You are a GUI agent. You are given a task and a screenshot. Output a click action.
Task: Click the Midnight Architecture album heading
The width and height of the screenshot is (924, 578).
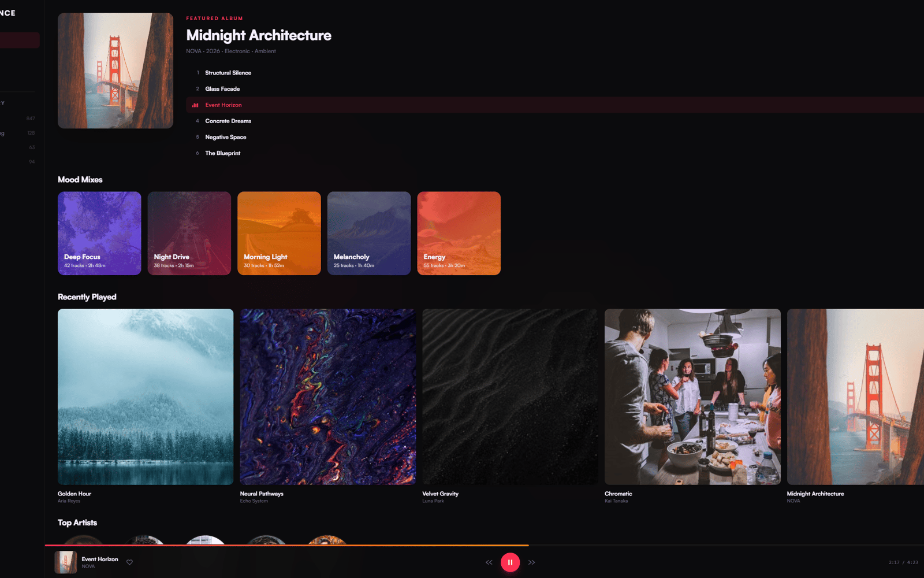point(259,35)
